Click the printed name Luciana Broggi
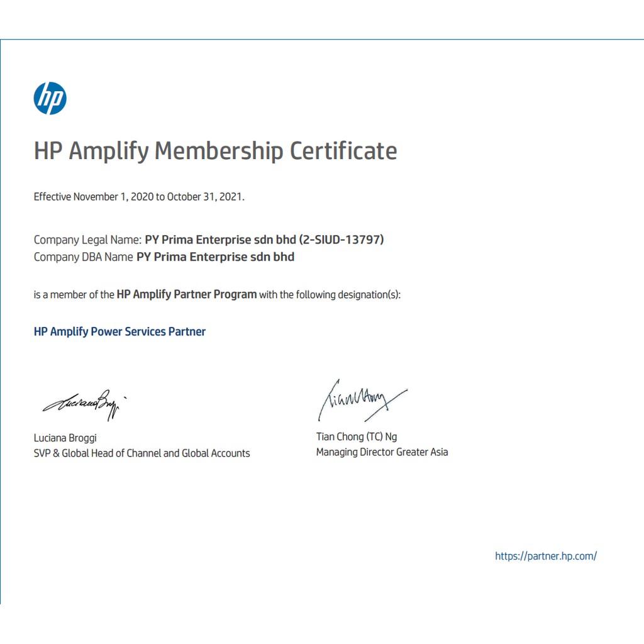 pyautogui.click(x=65, y=438)
